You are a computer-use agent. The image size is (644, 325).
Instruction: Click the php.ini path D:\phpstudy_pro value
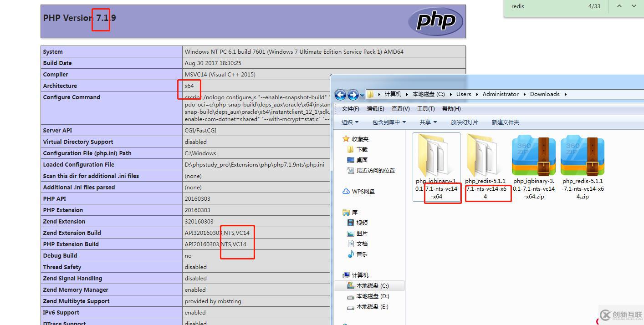click(254, 164)
